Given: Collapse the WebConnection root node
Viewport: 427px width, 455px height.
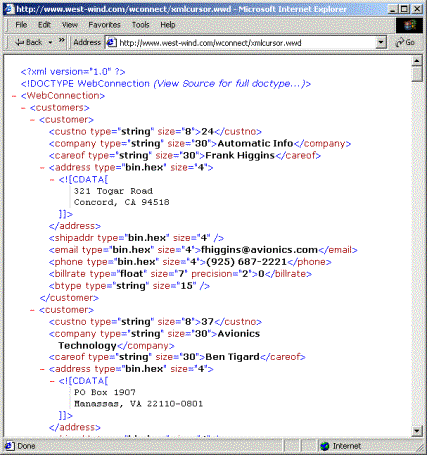Looking at the screenshot, I should (14, 96).
